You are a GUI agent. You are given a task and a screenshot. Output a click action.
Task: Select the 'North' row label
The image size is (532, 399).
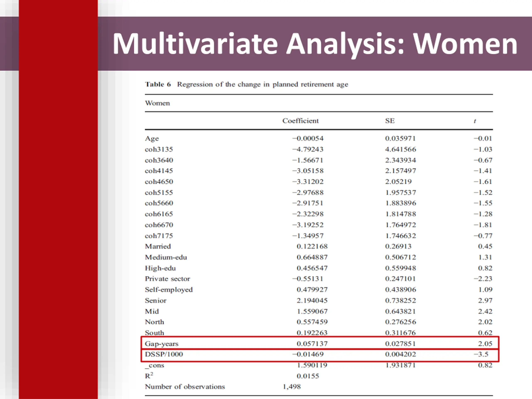154,322
